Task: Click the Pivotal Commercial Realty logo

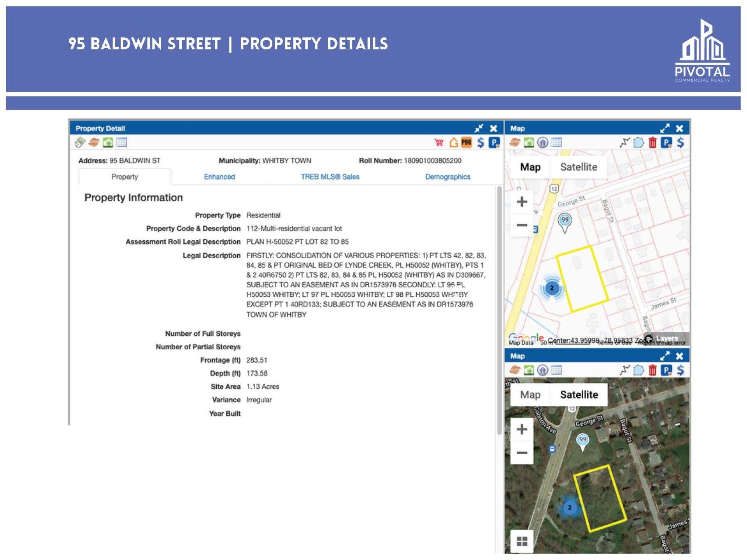Action: point(702,51)
